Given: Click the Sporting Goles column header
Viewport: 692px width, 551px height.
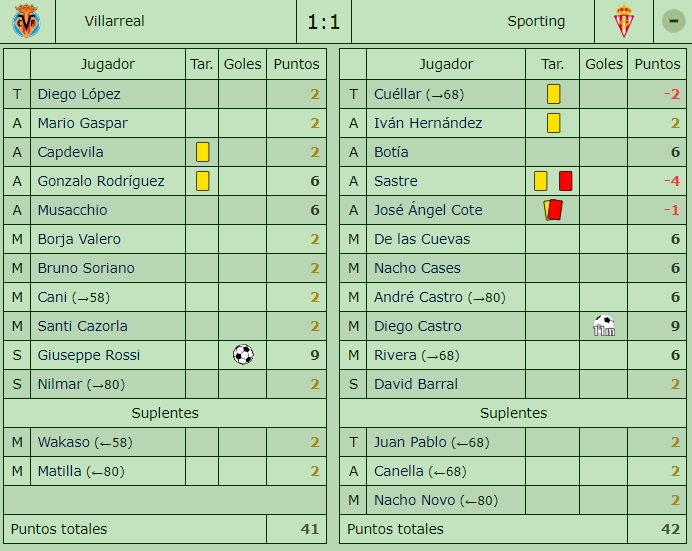Looking at the screenshot, I should click(x=604, y=64).
